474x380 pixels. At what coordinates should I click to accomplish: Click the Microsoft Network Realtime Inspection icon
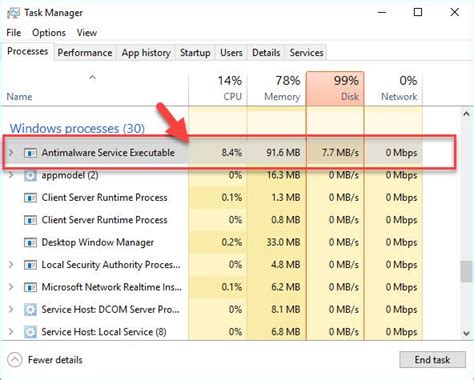point(30,287)
